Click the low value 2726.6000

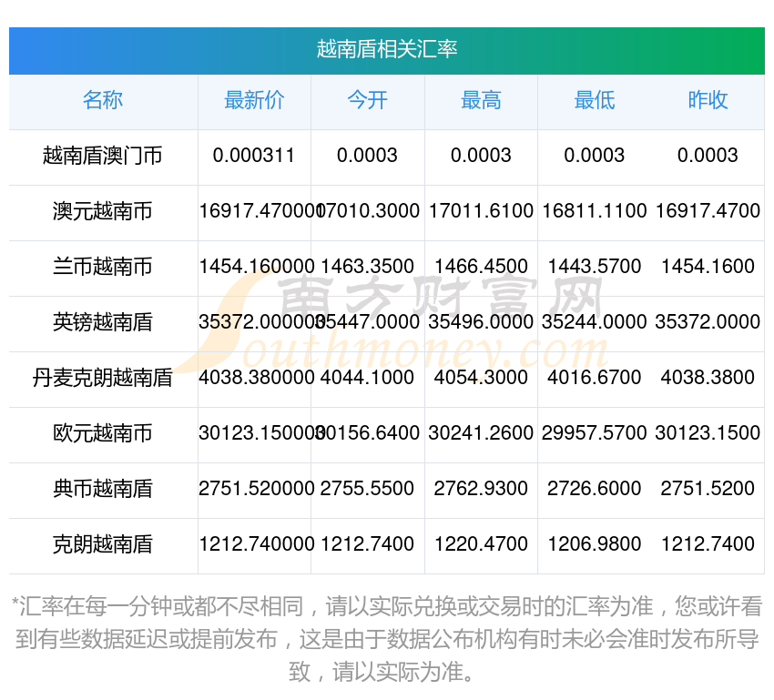tap(595, 489)
